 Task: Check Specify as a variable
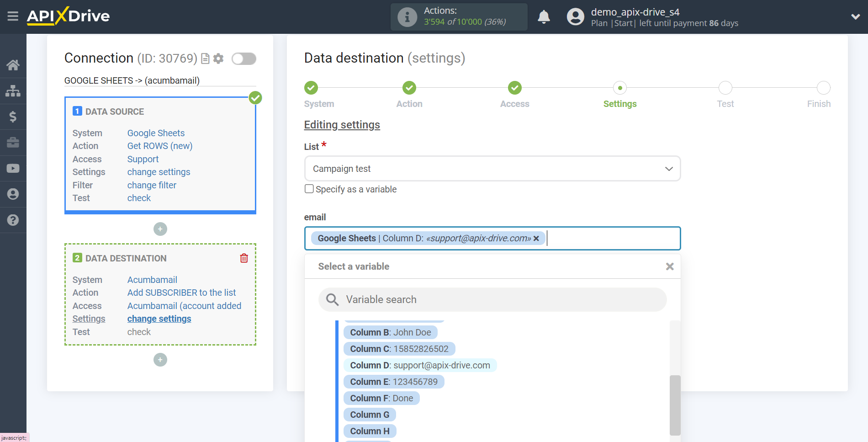pyautogui.click(x=309, y=189)
